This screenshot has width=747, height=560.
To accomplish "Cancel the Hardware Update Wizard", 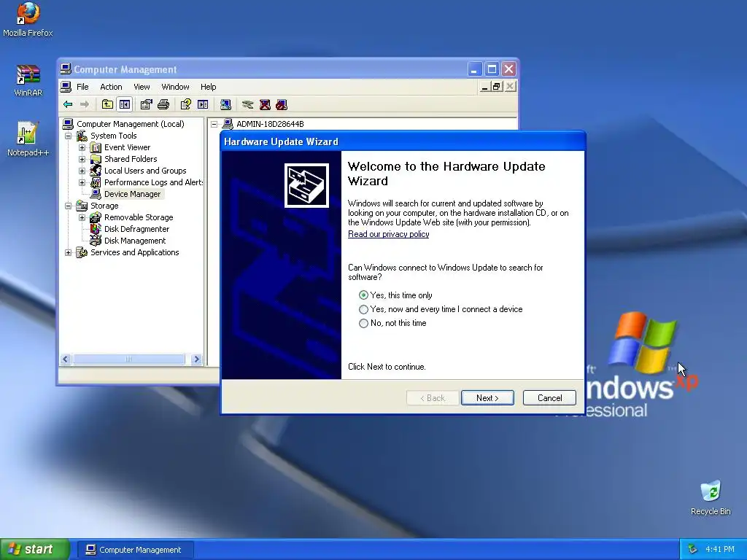I will click(x=549, y=397).
